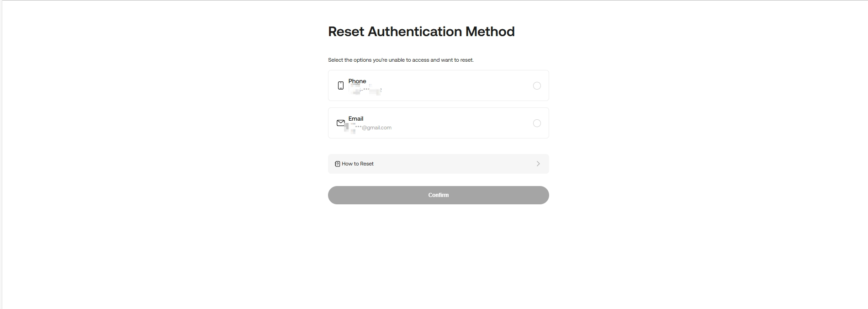Expand the How to Reset chevron arrow
868x309 pixels.
click(x=538, y=164)
